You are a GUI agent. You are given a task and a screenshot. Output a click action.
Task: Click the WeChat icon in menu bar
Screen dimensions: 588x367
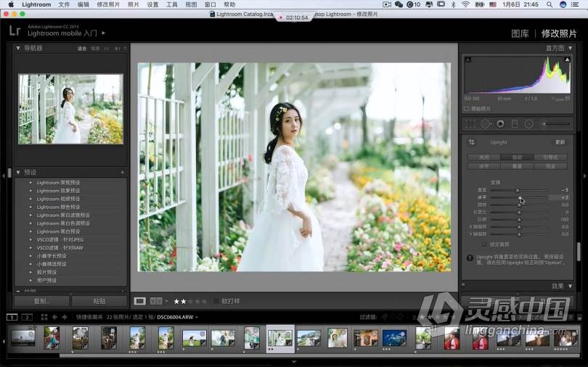[x=399, y=4]
